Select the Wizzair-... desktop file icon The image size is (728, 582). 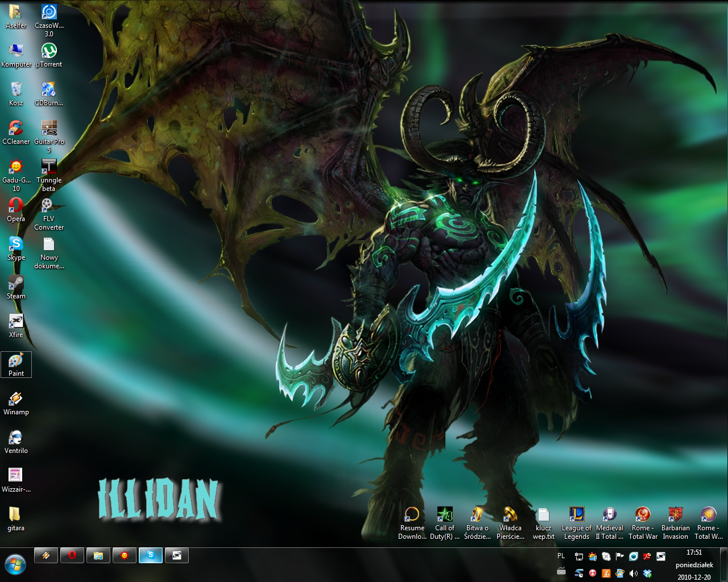pyautogui.click(x=16, y=481)
